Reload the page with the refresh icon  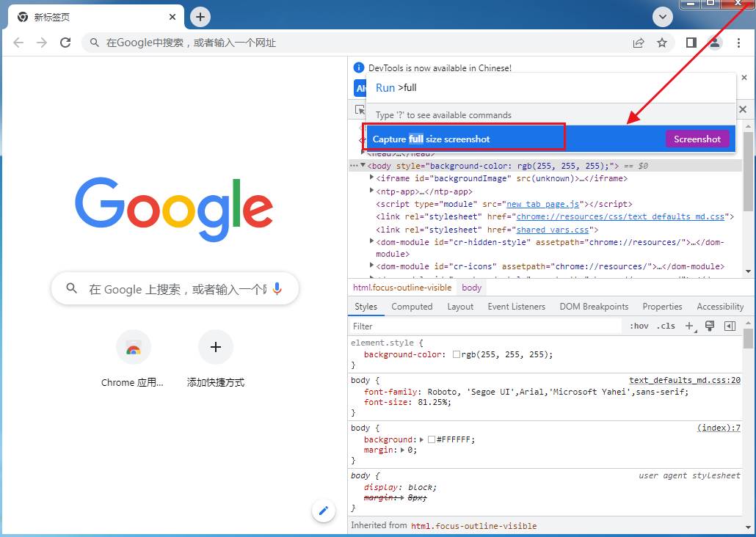pos(65,43)
